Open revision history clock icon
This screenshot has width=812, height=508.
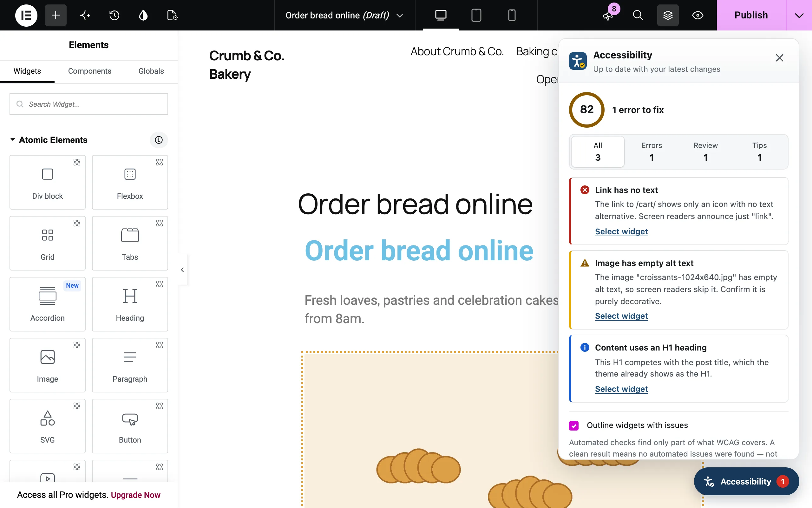tap(115, 15)
